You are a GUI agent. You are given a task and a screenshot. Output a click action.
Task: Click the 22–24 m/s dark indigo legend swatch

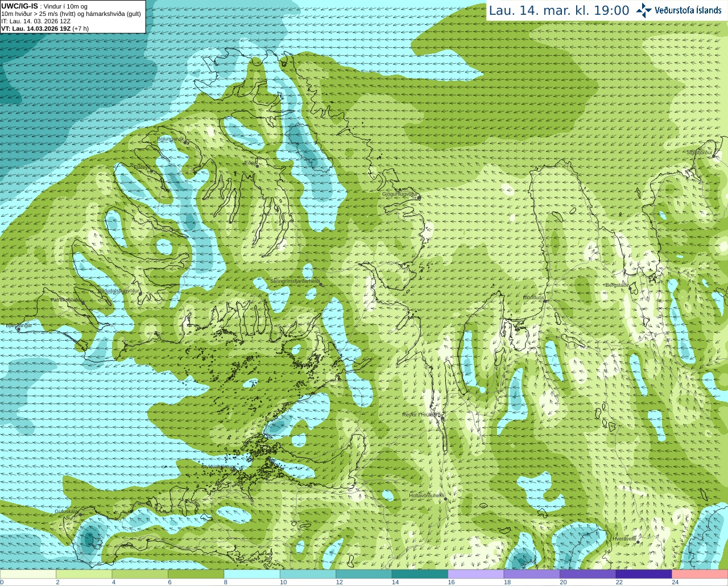click(x=644, y=574)
